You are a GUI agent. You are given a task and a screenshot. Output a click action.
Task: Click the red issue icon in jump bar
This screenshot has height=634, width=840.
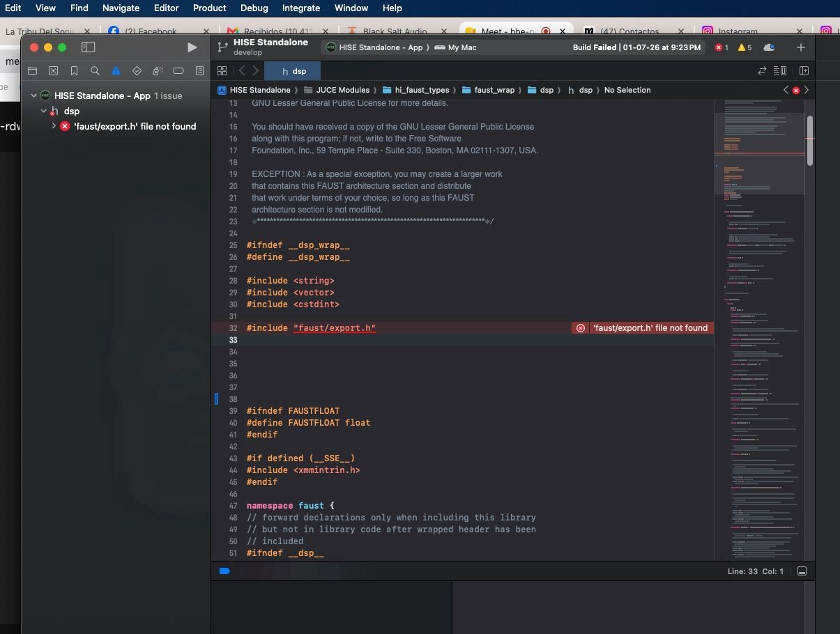[796, 90]
